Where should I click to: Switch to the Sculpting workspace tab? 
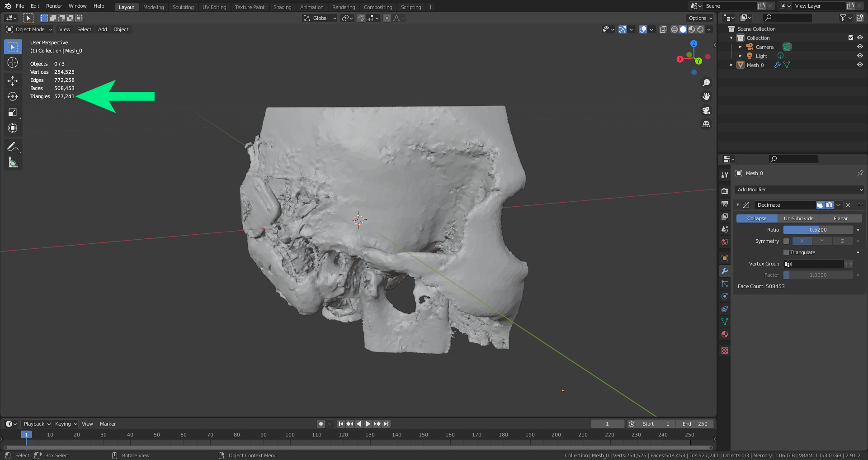(183, 7)
